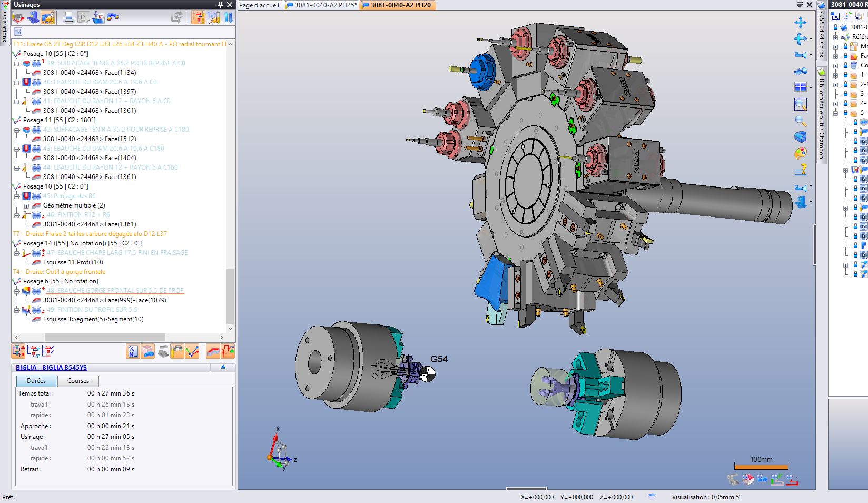The height and width of the screenshot is (503, 868).
Task: Click the printer icon in Usinages toolbar
Action: (x=68, y=18)
